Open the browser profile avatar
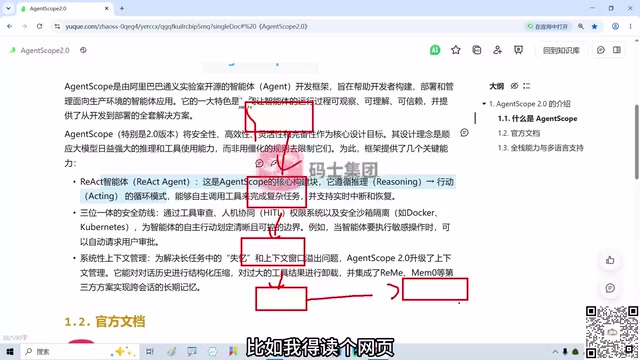Image resolution: width=640 pixels, height=360 pixels. [x=615, y=27]
